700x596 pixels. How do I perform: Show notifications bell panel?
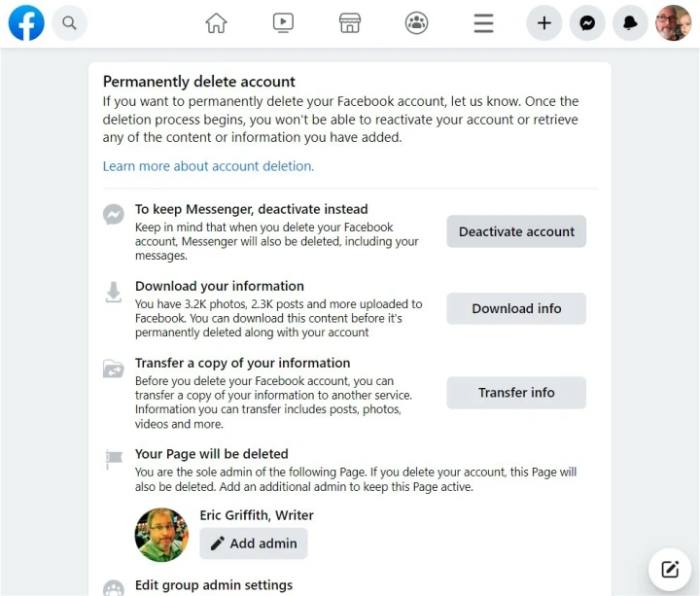click(630, 23)
